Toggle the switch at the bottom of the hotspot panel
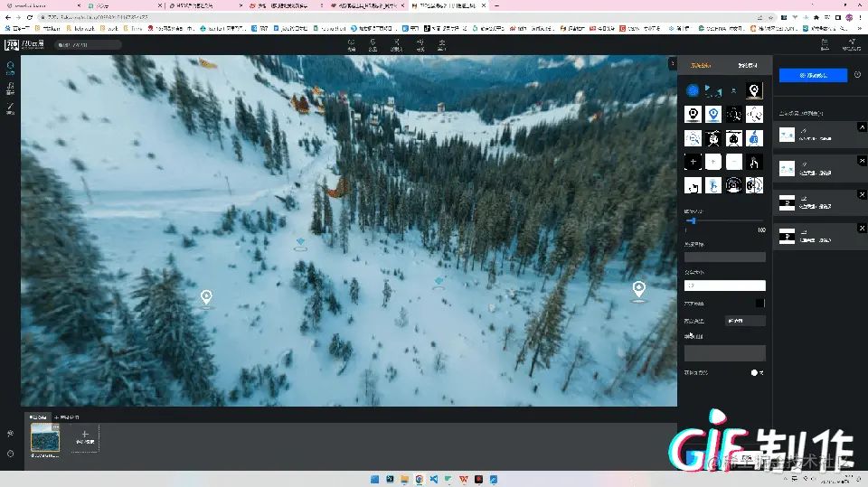 (x=757, y=372)
